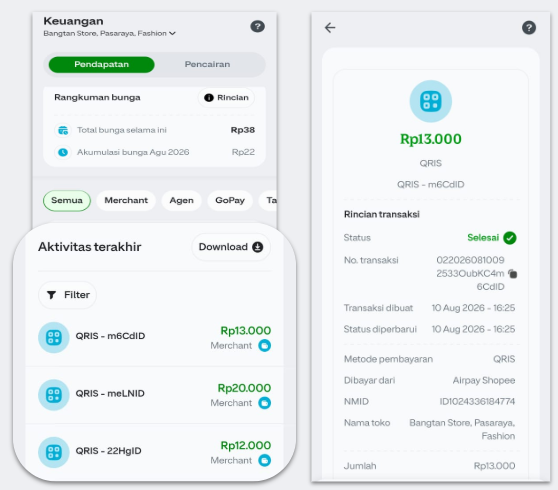558x490 pixels.
Task: Click the Total bunga selama ini icon
Action: (x=63, y=130)
